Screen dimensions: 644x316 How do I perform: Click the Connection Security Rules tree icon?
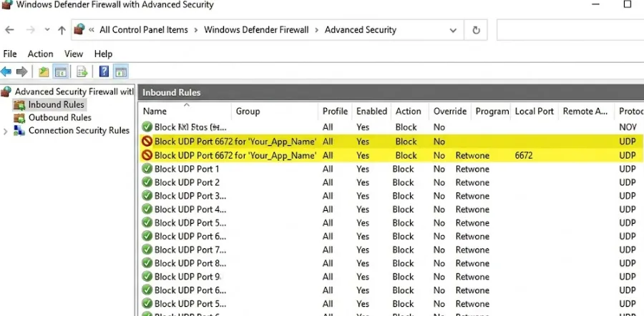19,131
